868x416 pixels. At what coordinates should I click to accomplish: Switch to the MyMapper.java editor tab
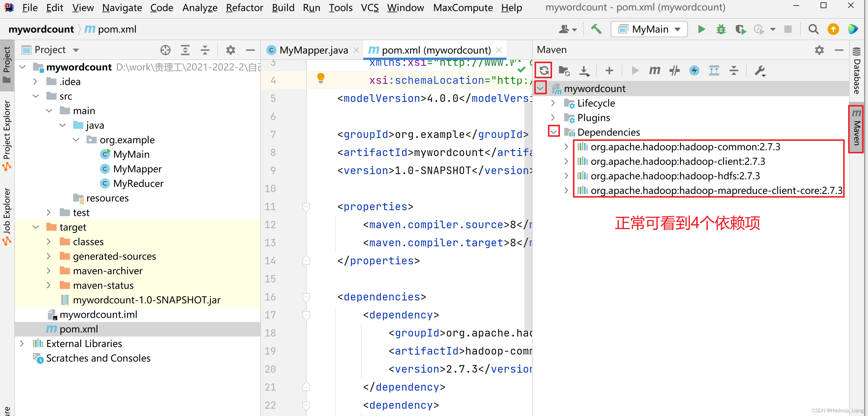tap(313, 50)
